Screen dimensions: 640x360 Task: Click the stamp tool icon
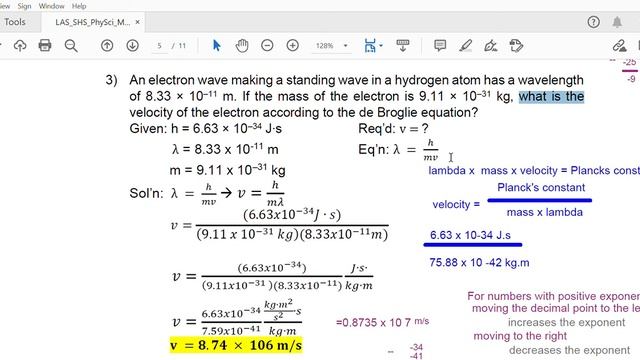point(516,45)
